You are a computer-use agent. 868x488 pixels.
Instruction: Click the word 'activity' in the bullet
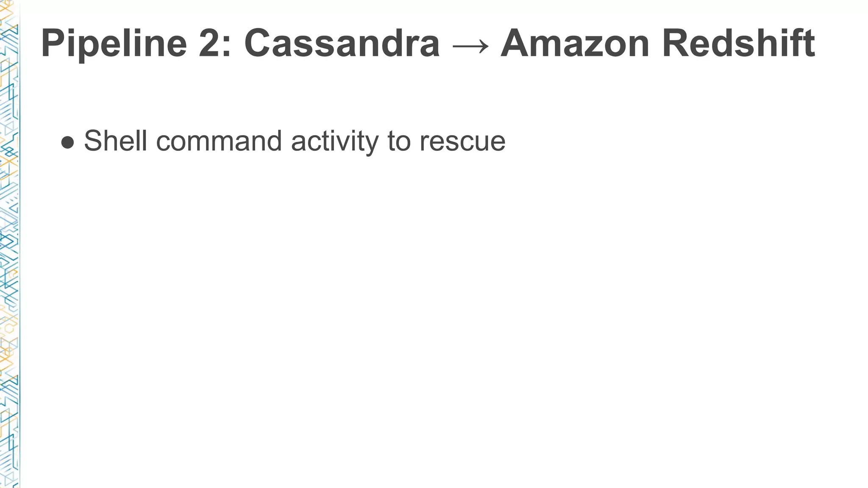click(x=334, y=142)
